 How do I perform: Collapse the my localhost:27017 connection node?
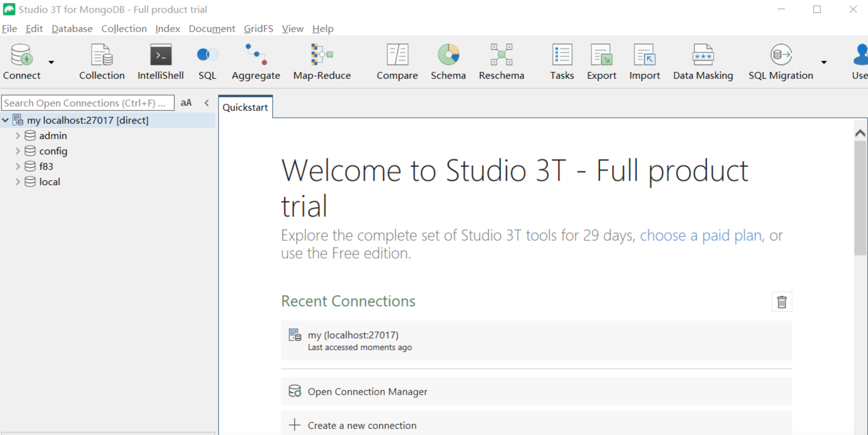point(6,120)
